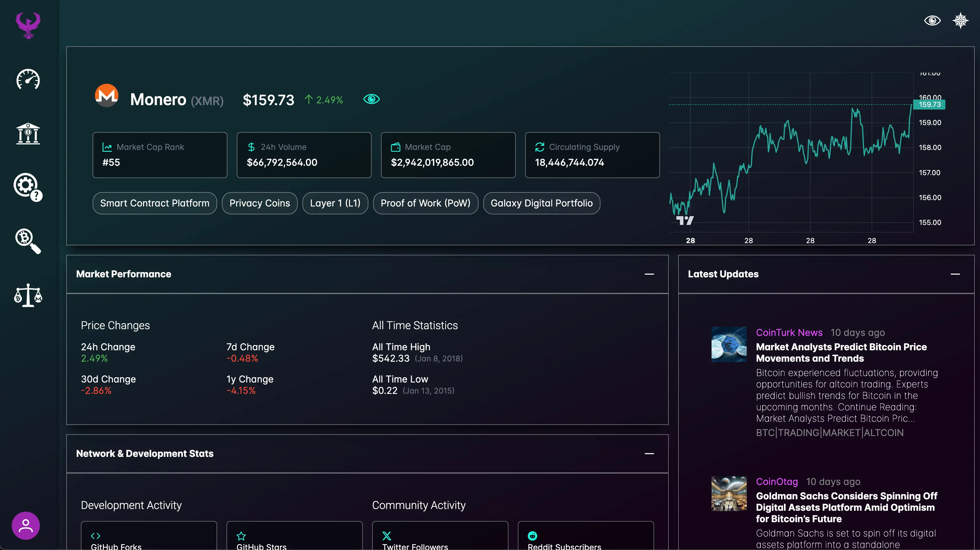This screenshot has width=980, height=550.
Task: Click the Market Cap Rank chart icon
Action: pos(107,147)
